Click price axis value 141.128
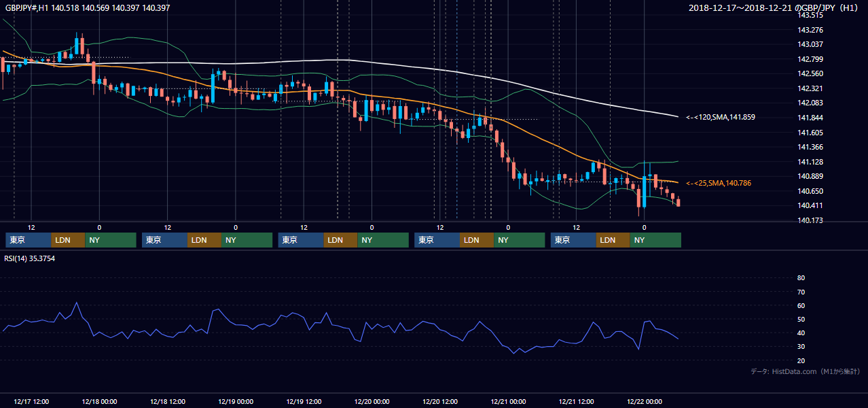868x408 pixels. click(810, 162)
